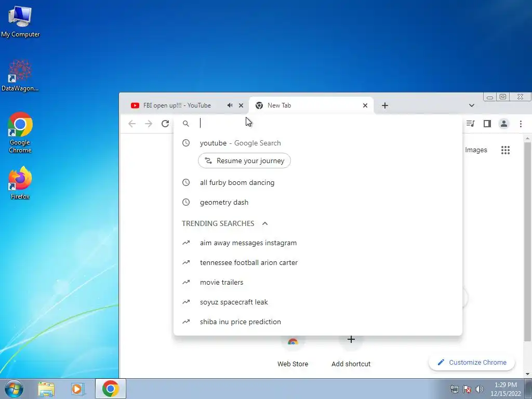The height and width of the screenshot is (399, 532).
Task: Open Windows Explorer from taskbar
Action: [46, 389]
